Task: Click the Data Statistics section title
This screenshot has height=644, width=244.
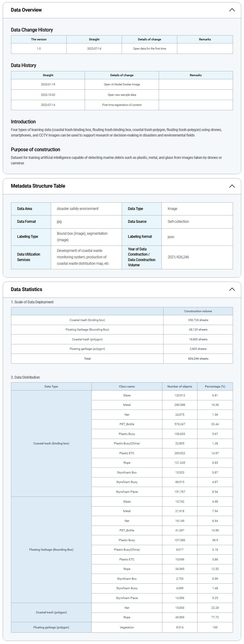Action: coord(27,289)
